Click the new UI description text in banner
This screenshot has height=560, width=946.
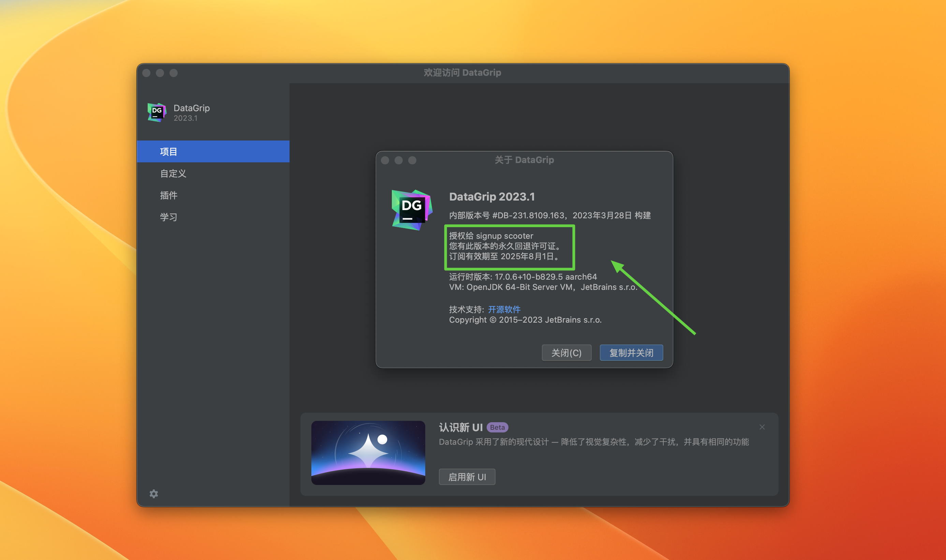pos(594,442)
